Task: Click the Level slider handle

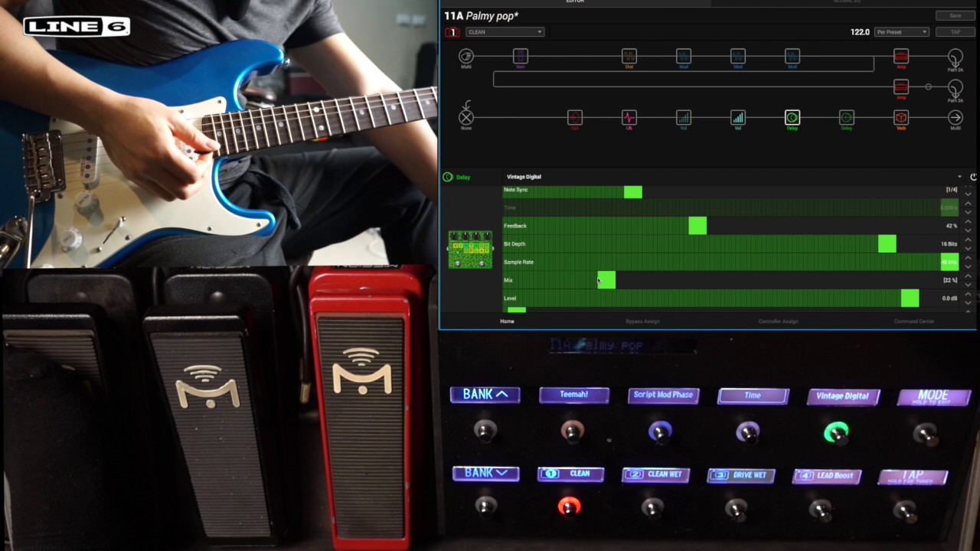Action: coord(910,298)
